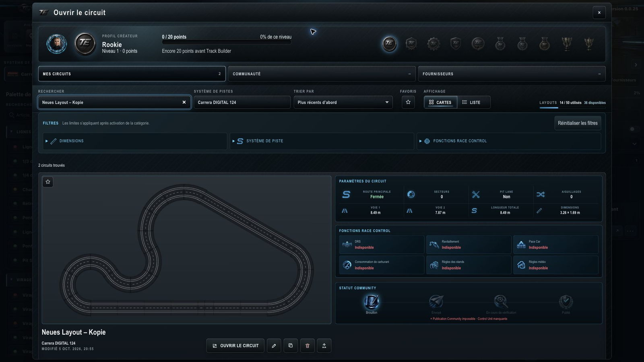644x362 pixels.
Task: Click the circuit track preview thumbnail
Action: click(x=186, y=250)
